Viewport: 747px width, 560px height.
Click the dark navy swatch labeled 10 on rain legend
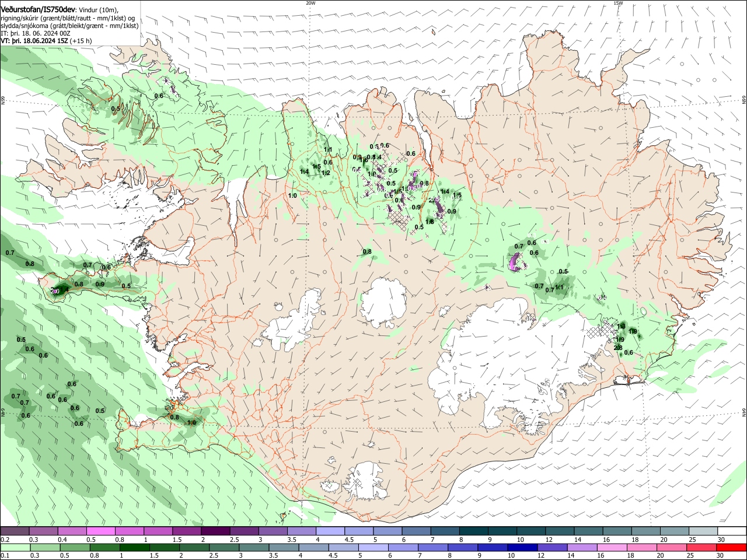(522, 547)
